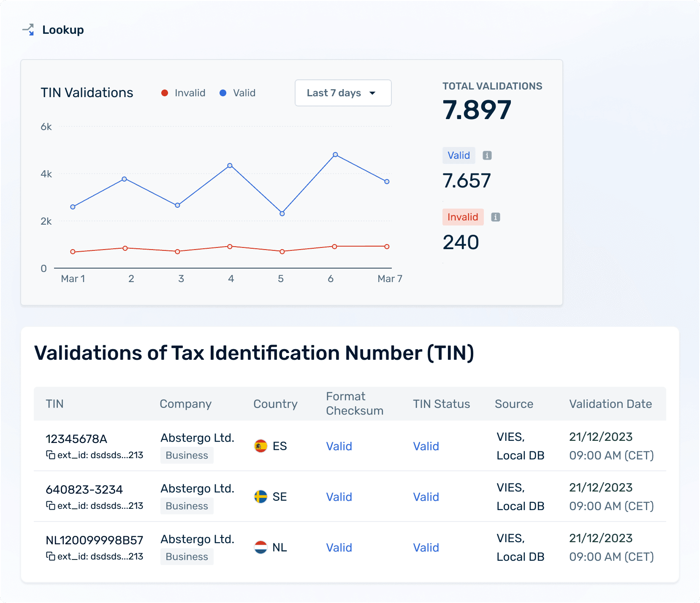Click the Lookup title text
Viewport: 700px width, 603px height.
(63, 30)
